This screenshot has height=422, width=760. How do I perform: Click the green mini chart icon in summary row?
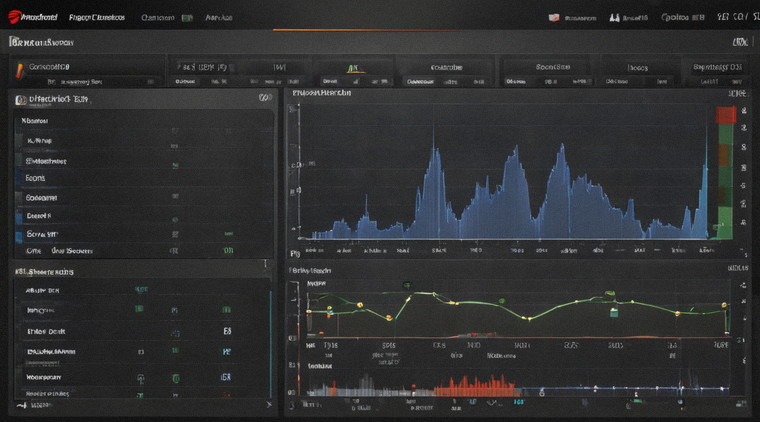pos(354,69)
